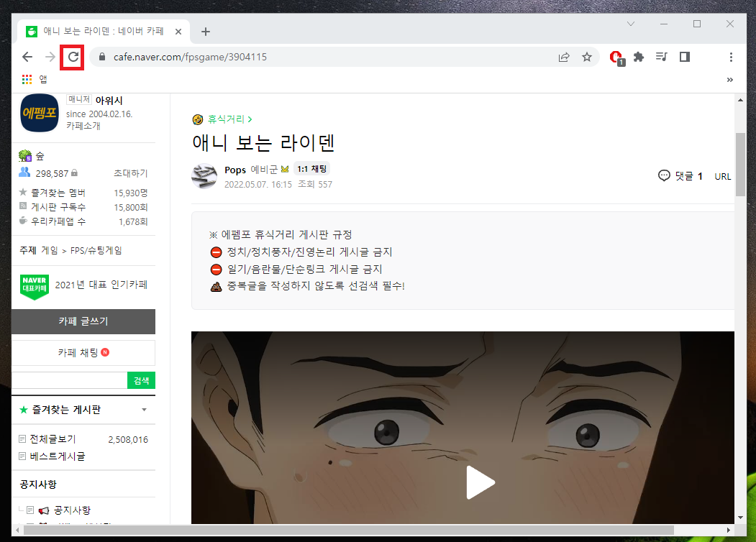Reload the page with the refresh icon
The height and width of the screenshot is (542, 756).
pyautogui.click(x=73, y=58)
